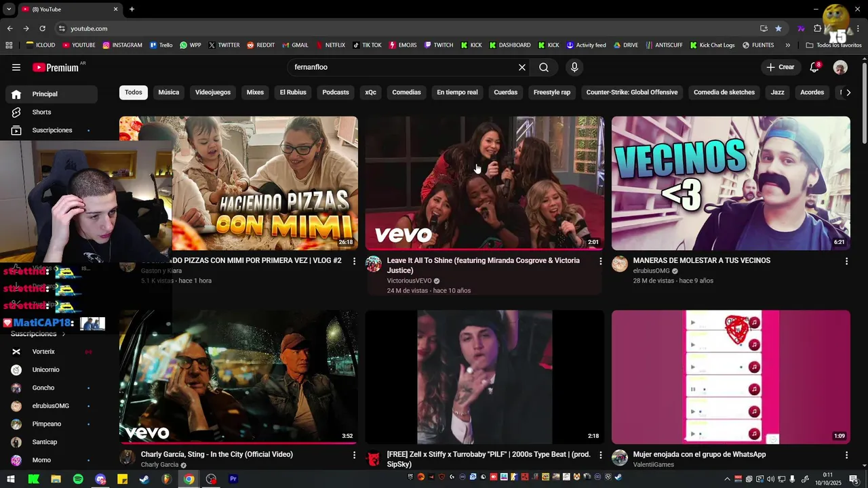Reload the page in Chrome
Viewport: 868px width, 488px height.
[x=42, y=28]
